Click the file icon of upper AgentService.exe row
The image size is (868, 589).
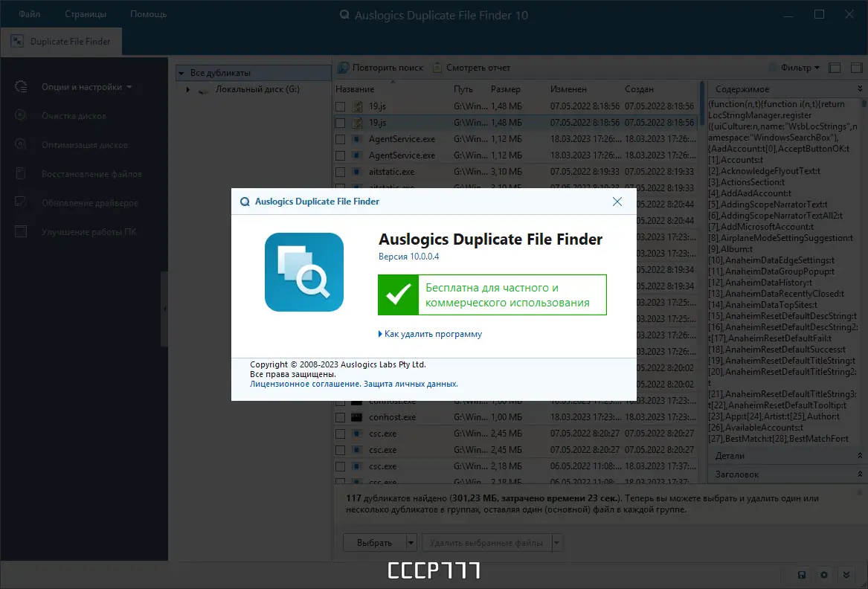358,139
